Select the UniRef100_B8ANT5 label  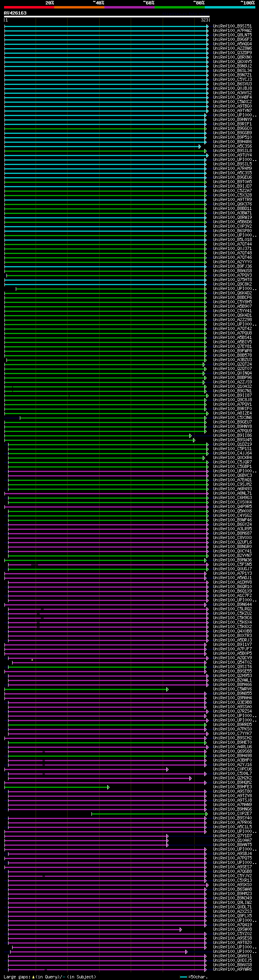[232, 845]
